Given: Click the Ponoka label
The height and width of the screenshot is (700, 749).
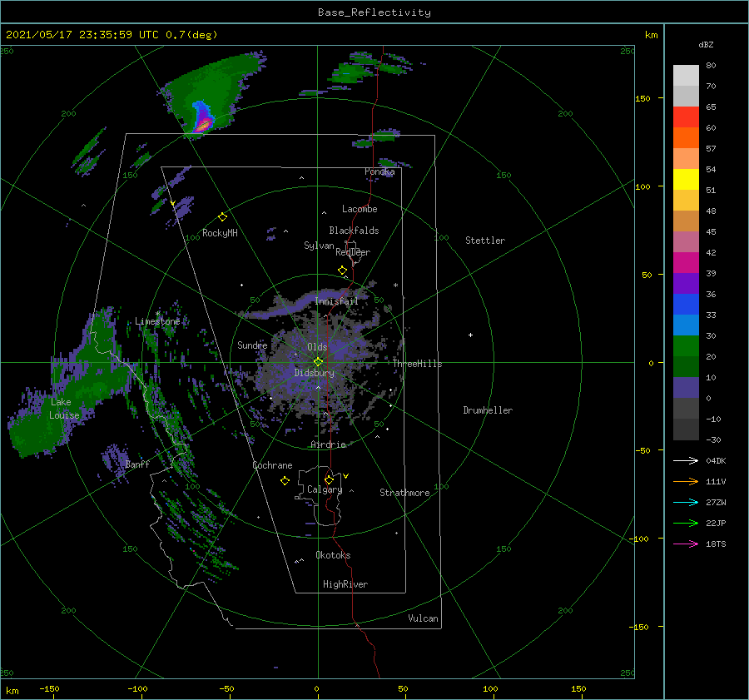Looking at the screenshot, I should (x=379, y=171).
